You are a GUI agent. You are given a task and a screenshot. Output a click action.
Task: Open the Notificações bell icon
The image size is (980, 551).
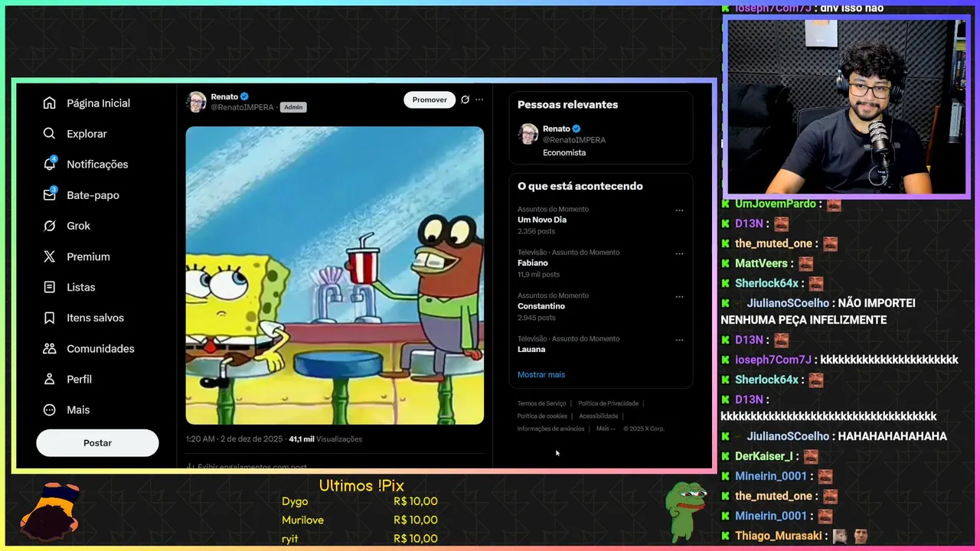point(50,164)
